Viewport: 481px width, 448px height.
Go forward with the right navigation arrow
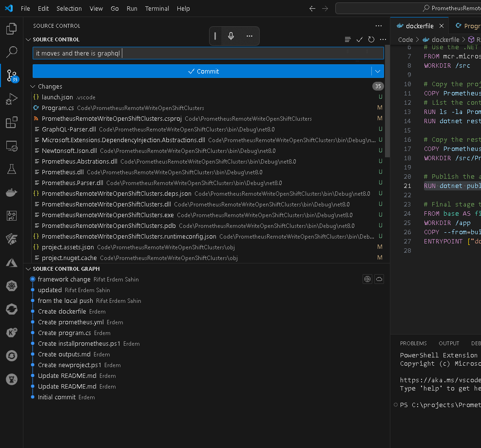pos(325,9)
